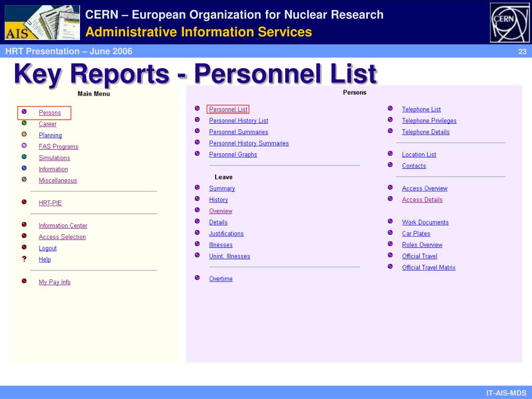Click the AIS logo in the header
The image size is (532, 399).
click(x=43, y=22)
